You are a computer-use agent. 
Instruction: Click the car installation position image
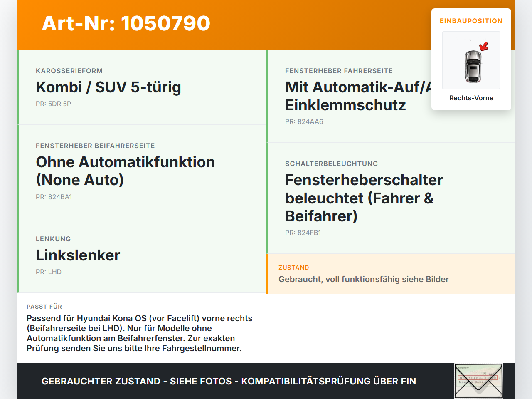pos(471,60)
